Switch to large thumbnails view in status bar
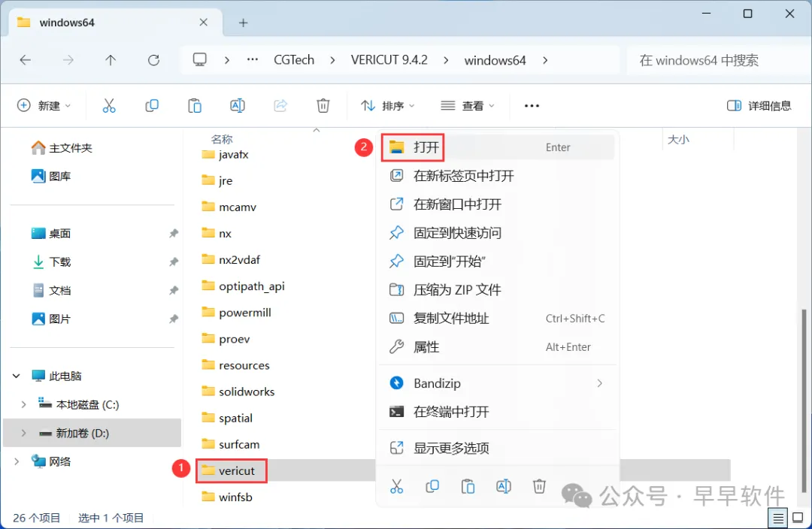Viewport: 812px width, 529px height. 798,518
